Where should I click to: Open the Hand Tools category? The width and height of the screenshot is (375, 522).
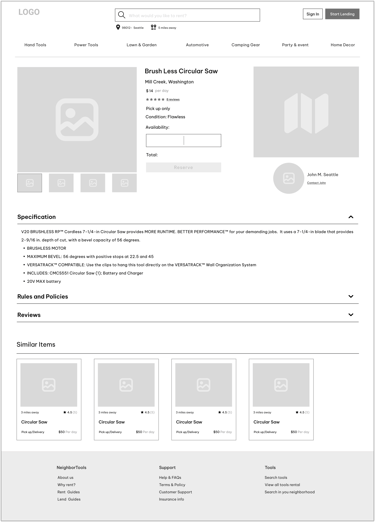[35, 45]
